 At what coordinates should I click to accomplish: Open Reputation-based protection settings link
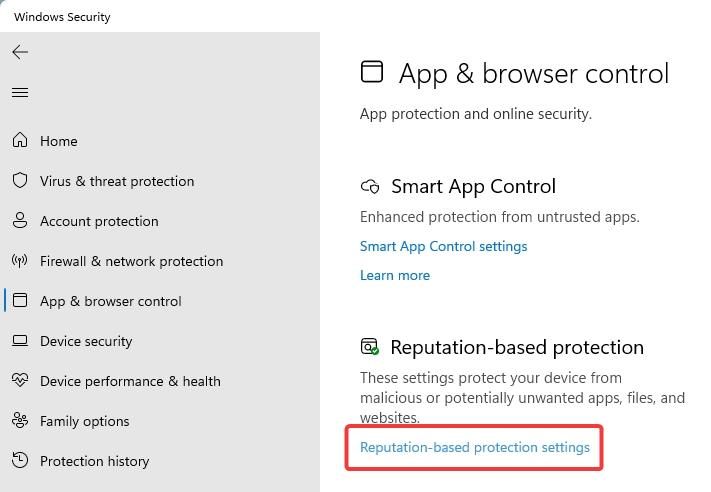(x=475, y=447)
